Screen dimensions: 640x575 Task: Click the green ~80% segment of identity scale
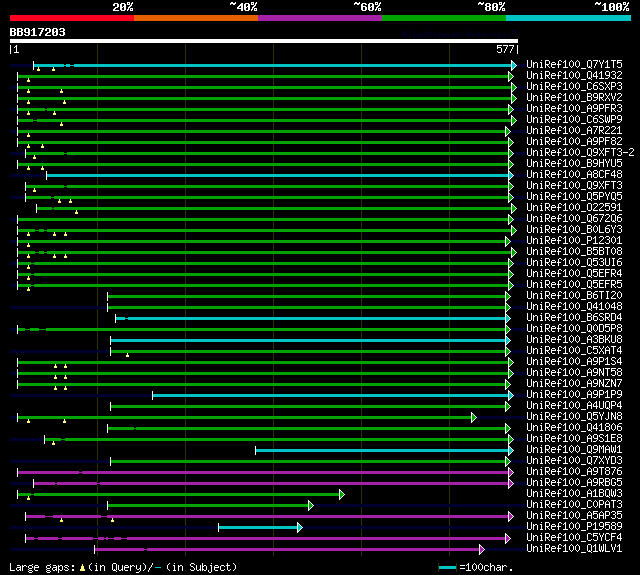[x=444, y=18]
